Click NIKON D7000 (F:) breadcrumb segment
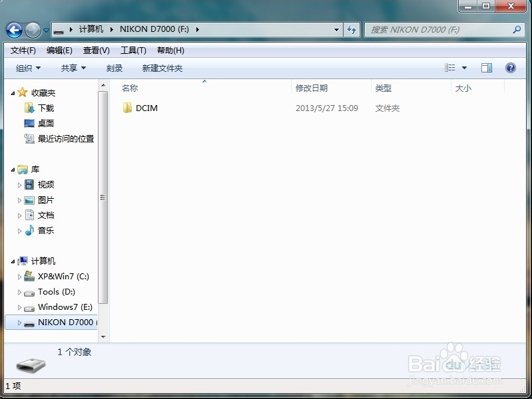 pos(154,29)
